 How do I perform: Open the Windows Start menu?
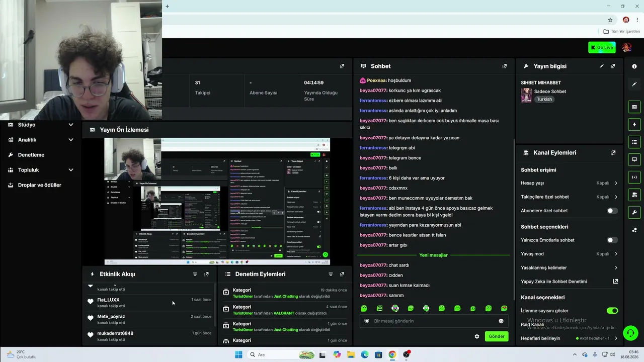[x=238, y=354]
